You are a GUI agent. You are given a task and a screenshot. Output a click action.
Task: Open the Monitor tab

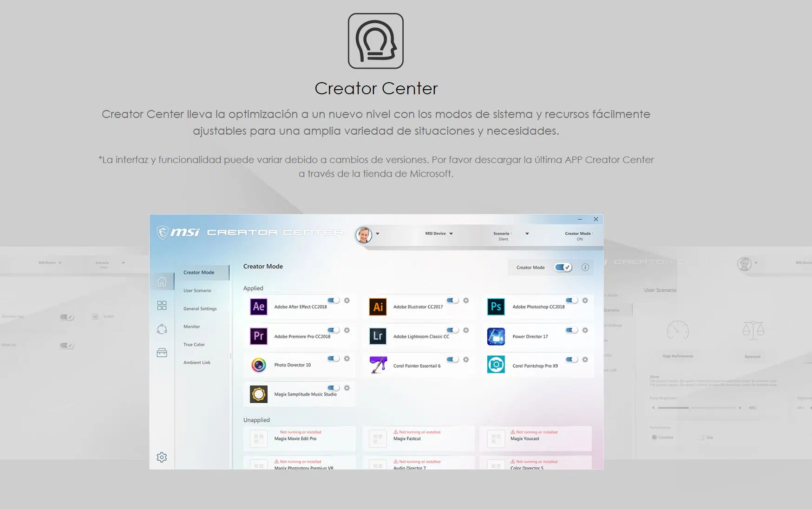click(191, 326)
